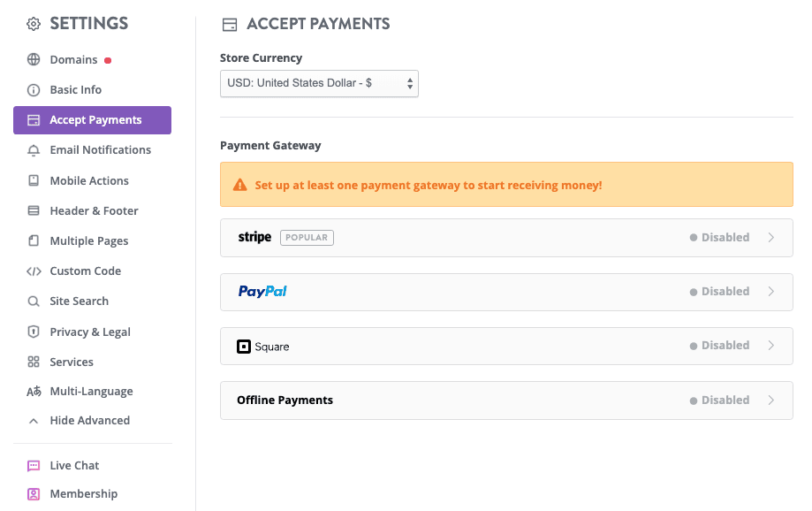Click the Site Search magnifier icon
Screen dimensions: 812x511
coord(34,301)
